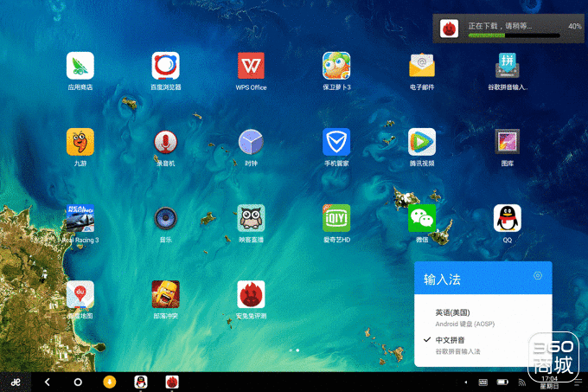588x392 pixels.
Task: Open 百度地图 maps app
Action: click(80, 294)
